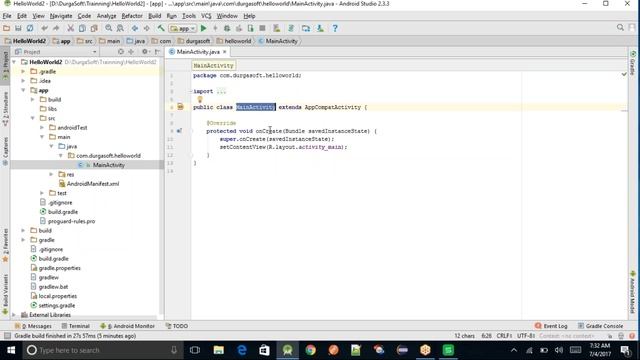640x360 pixels.
Task: Open the TODO tool window
Action: tap(177, 326)
